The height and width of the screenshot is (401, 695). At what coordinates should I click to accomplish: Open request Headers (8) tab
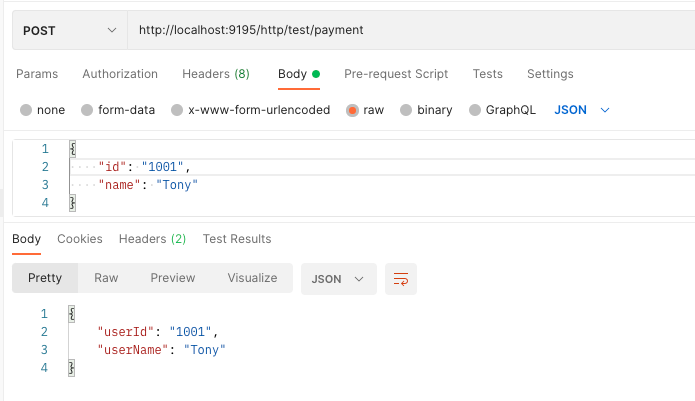tap(215, 74)
